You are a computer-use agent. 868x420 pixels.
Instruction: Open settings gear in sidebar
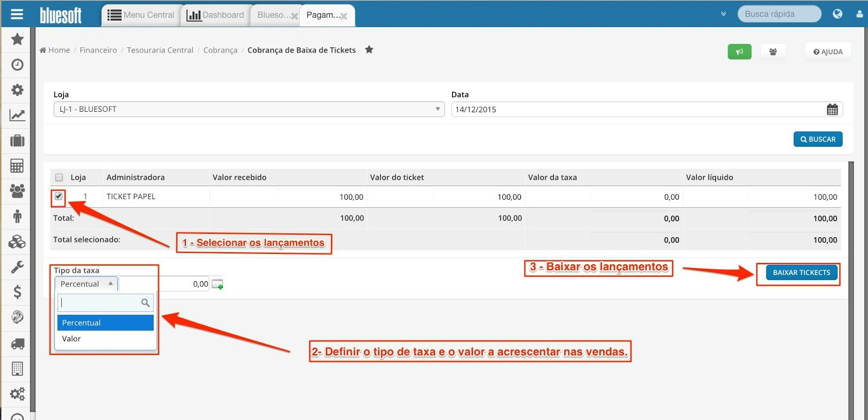tap(17, 90)
